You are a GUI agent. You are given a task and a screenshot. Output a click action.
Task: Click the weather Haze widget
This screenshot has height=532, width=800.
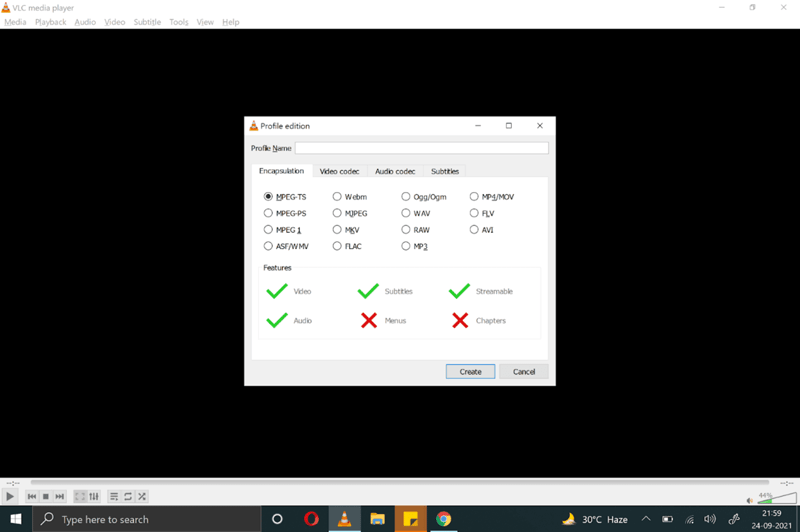(x=594, y=519)
